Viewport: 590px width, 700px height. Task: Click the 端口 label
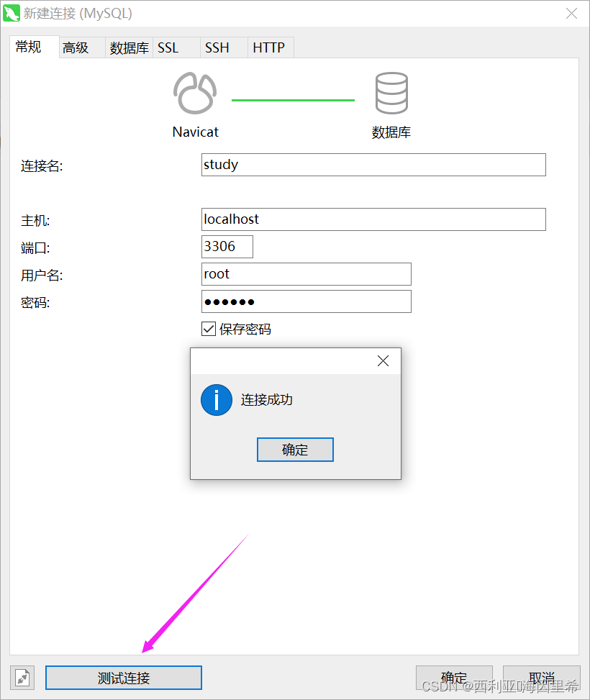(x=35, y=247)
